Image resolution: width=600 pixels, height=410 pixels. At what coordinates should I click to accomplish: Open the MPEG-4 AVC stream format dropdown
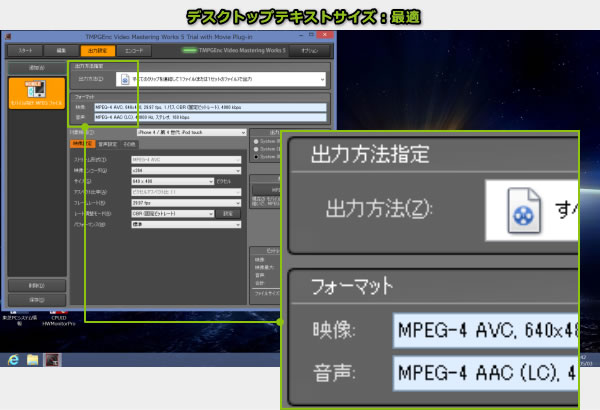tap(186, 160)
